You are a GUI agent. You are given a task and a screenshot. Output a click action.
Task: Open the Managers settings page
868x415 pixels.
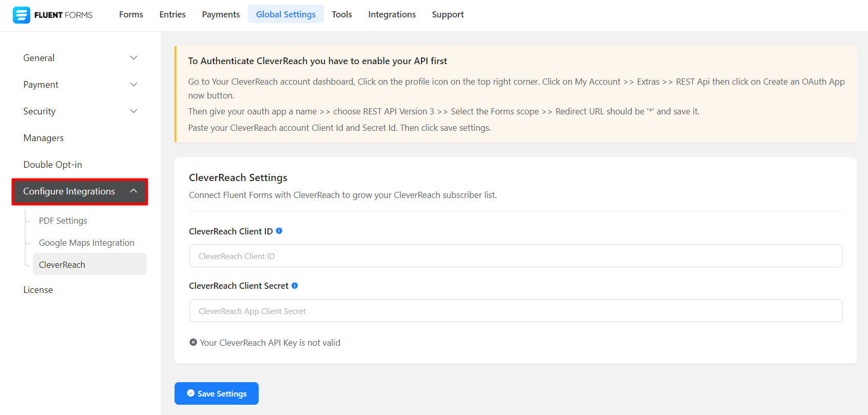click(44, 138)
